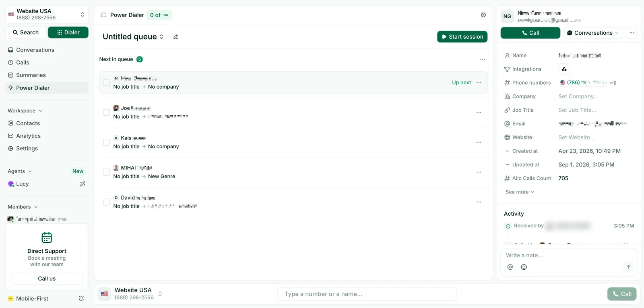Click the NG contact avatar
Screen dimensions: 644x308
tap(507, 17)
